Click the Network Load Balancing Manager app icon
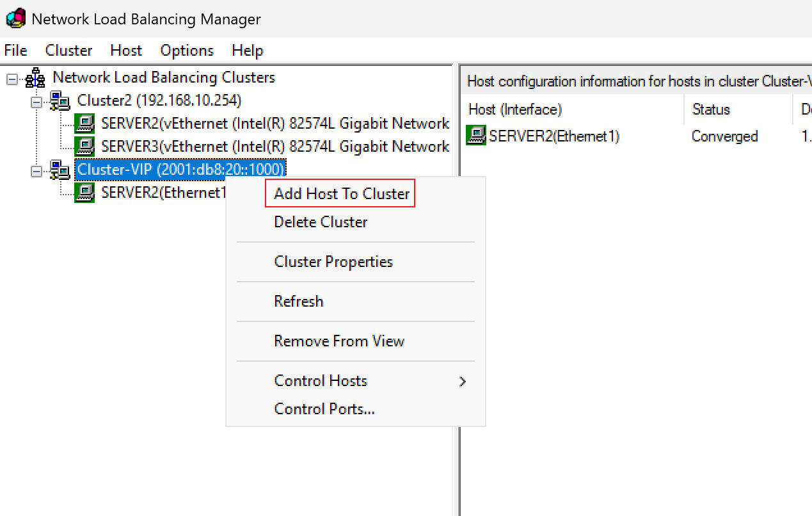The height and width of the screenshot is (516, 812). (x=15, y=19)
